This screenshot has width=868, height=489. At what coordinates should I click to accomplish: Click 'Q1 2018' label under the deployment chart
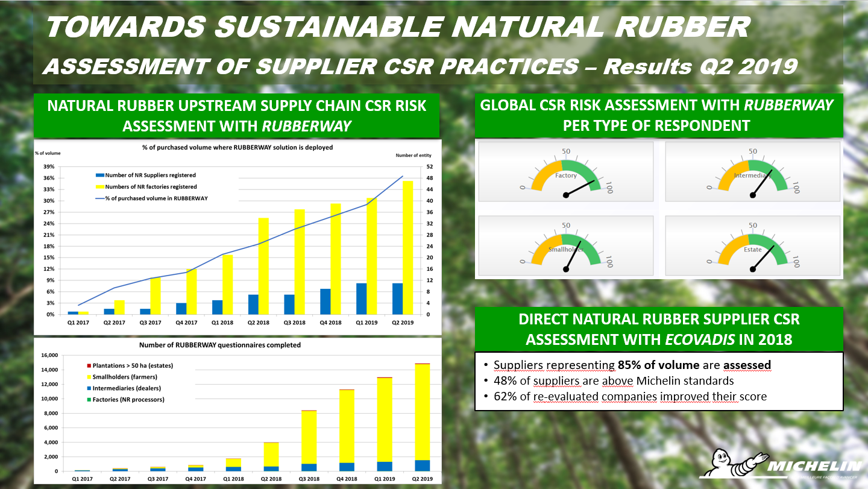222,324
